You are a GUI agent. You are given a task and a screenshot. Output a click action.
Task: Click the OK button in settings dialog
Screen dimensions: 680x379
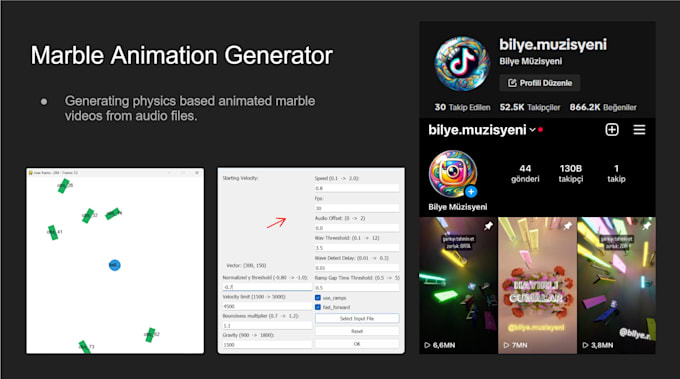tap(357, 344)
